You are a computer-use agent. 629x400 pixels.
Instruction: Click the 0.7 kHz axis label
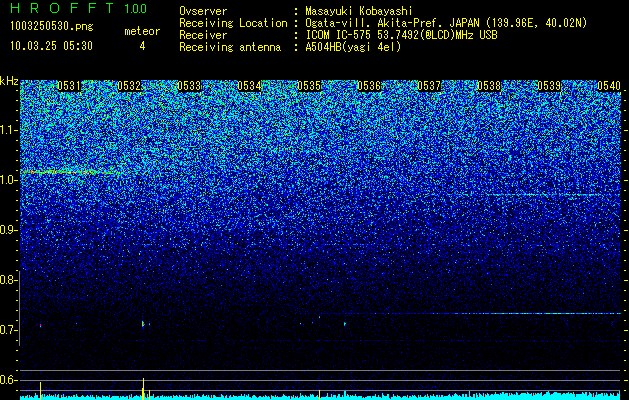click(x=8, y=330)
